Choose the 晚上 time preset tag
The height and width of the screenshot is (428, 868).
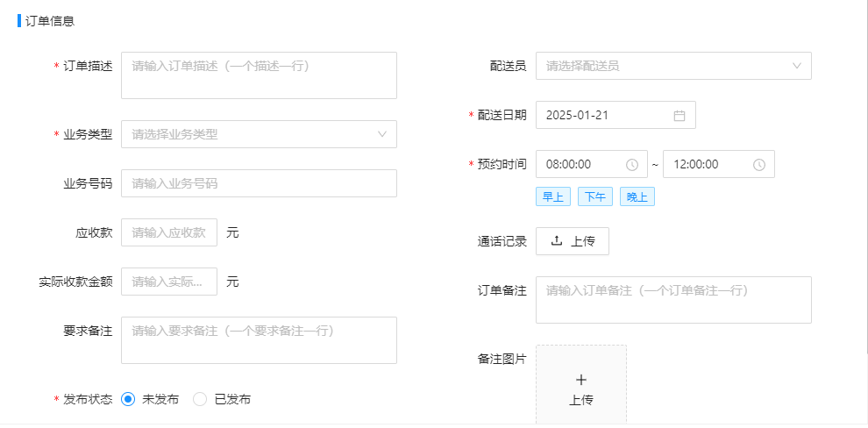pyautogui.click(x=637, y=196)
